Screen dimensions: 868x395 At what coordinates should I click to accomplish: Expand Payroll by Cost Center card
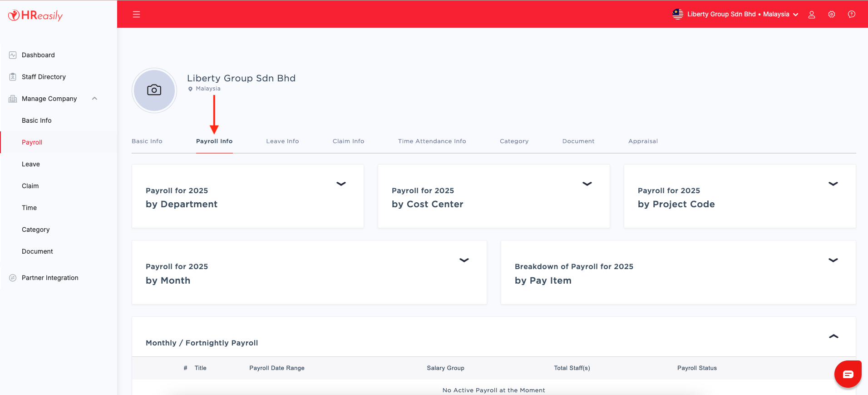point(587,184)
